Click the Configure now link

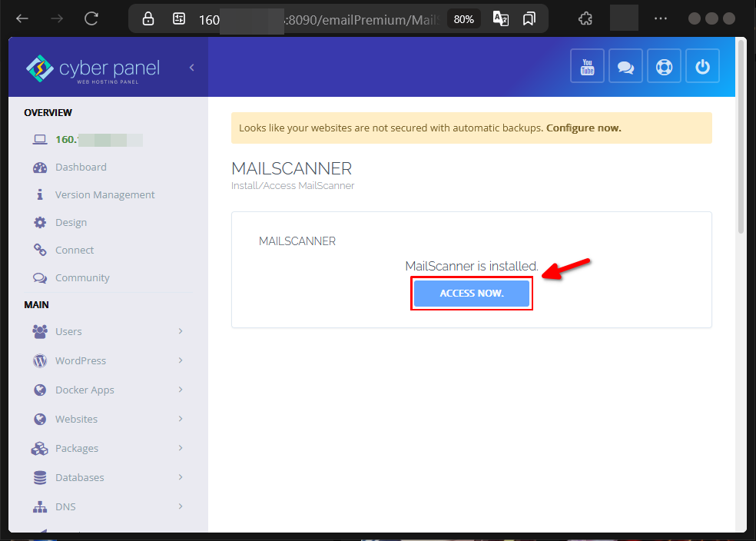pos(583,128)
